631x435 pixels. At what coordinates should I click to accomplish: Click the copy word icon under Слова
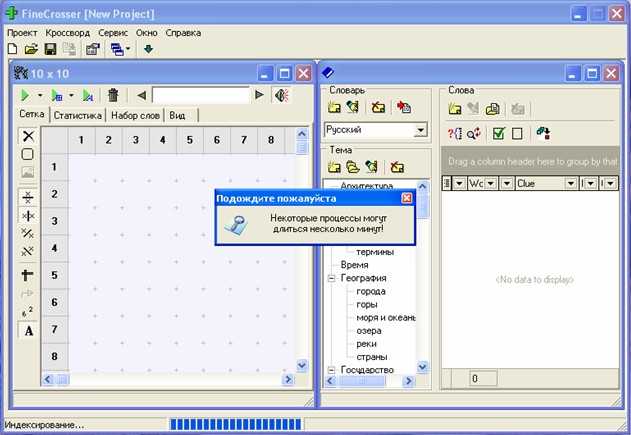[x=493, y=109]
